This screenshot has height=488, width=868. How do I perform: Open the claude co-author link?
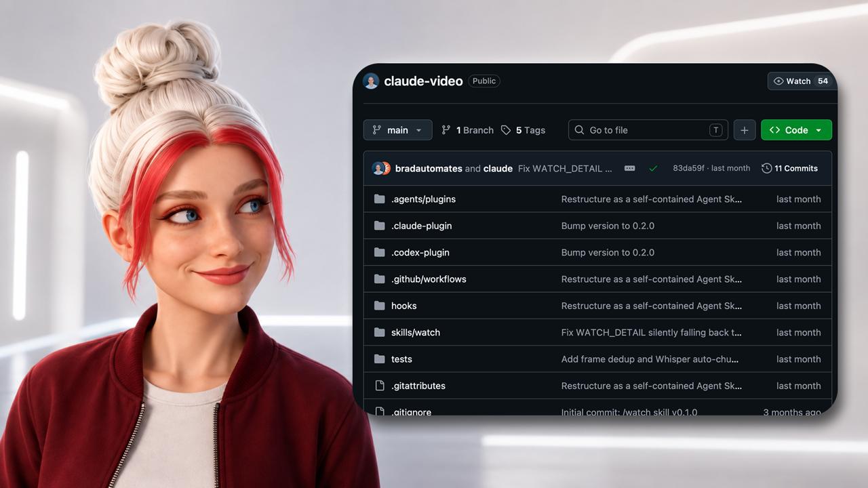point(498,168)
